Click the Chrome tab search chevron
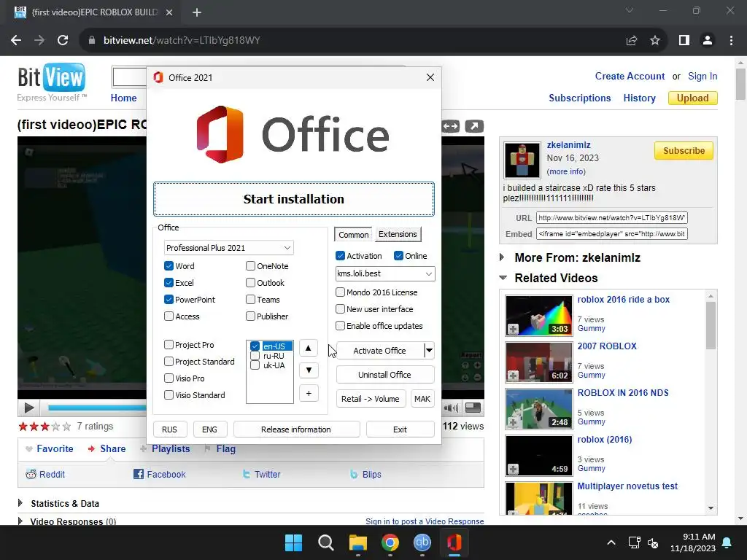This screenshot has height=560, width=747. pyautogui.click(x=630, y=10)
